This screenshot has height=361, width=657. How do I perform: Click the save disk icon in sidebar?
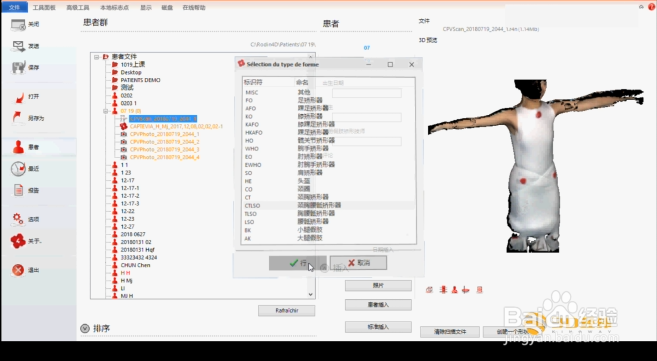(x=18, y=67)
